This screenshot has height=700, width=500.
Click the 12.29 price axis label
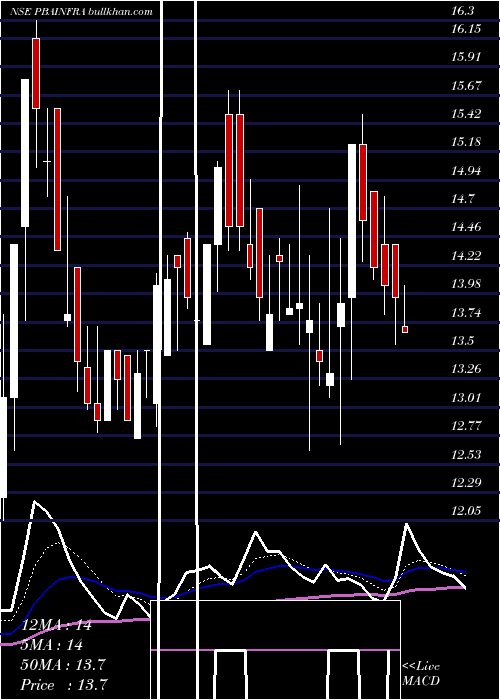point(467,483)
